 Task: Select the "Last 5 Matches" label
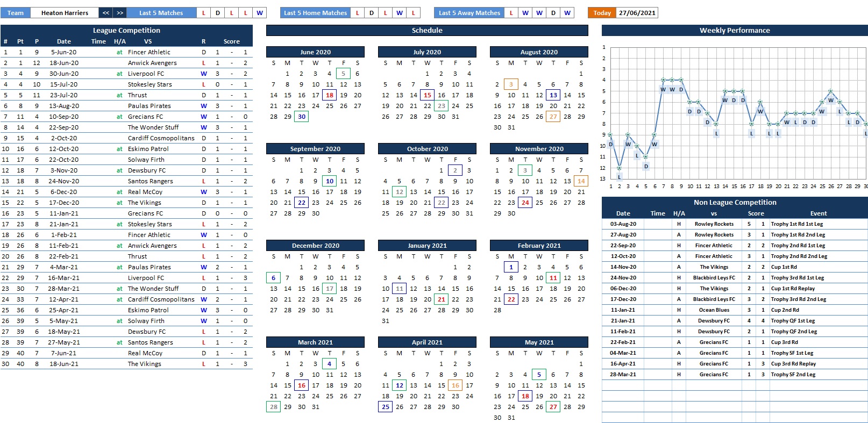161,13
